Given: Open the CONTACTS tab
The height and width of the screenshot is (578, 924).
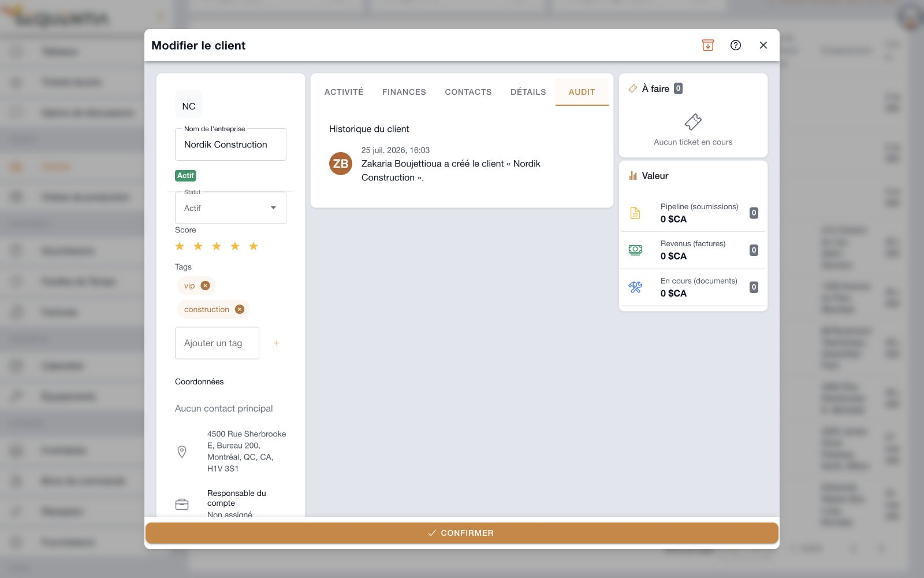Looking at the screenshot, I should (x=468, y=92).
